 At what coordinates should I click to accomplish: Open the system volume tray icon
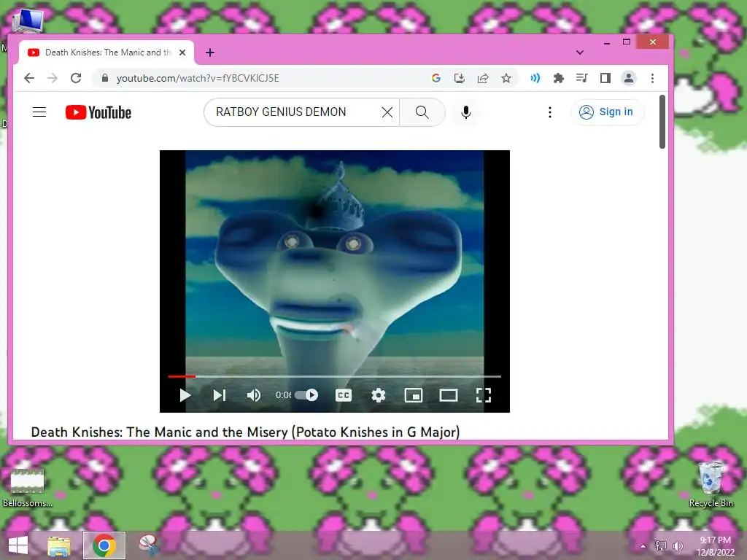[x=678, y=546]
